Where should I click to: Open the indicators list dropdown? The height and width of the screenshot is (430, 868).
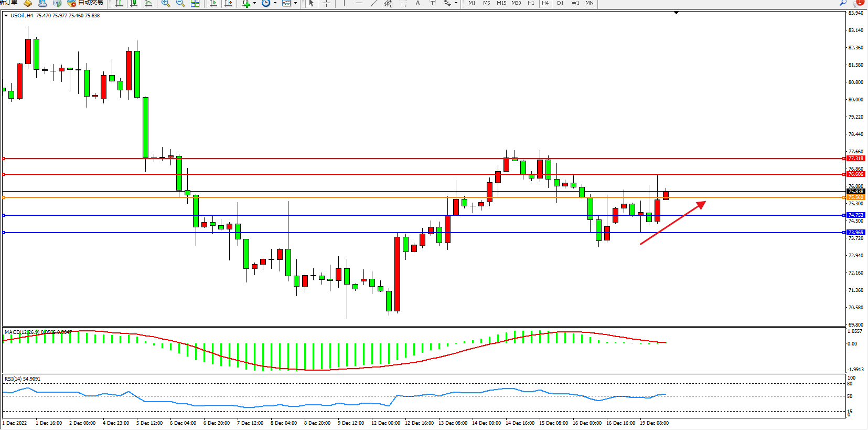pos(254,3)
